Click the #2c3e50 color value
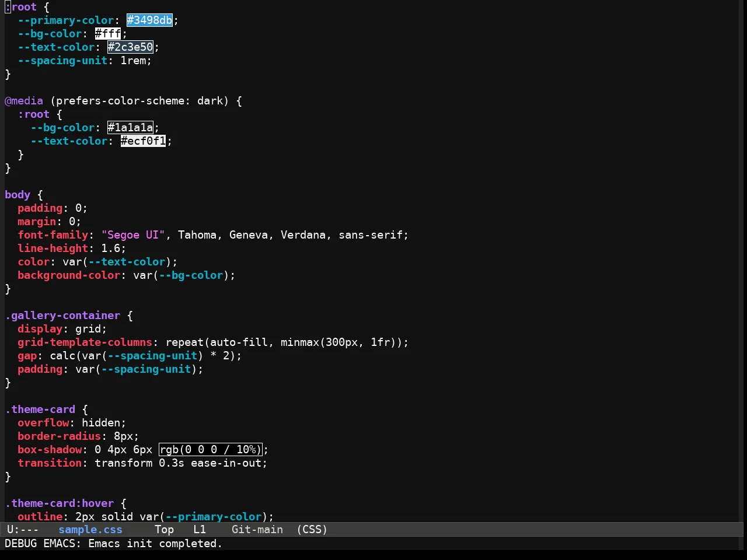This screenshot has width=747, height=560. click(x=130, y=47)
